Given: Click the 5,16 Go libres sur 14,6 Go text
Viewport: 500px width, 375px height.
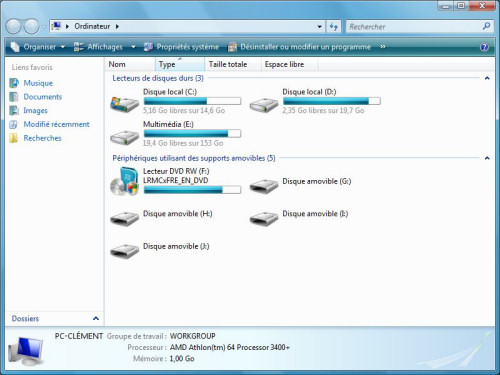Looking at the screenshot, I should [184, 110].
